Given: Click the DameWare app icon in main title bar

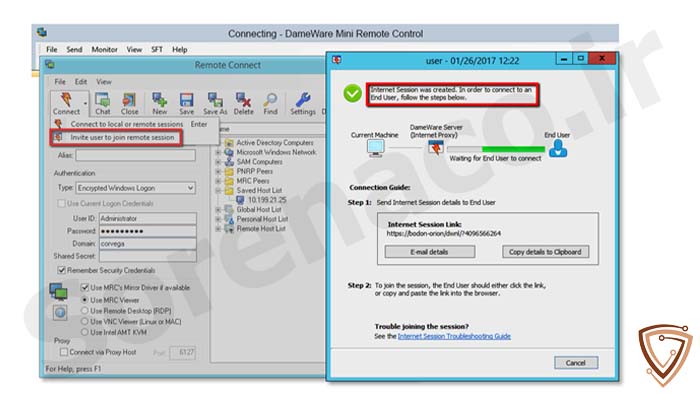Looking at the screenshot, I should coord(42,32).
